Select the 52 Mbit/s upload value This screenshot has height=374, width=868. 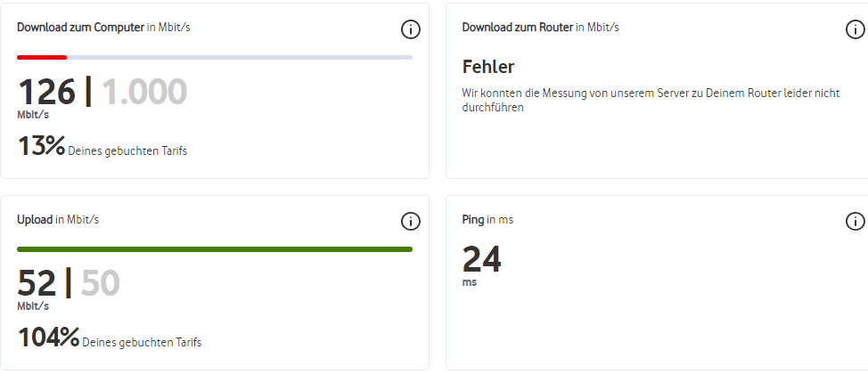37,283
